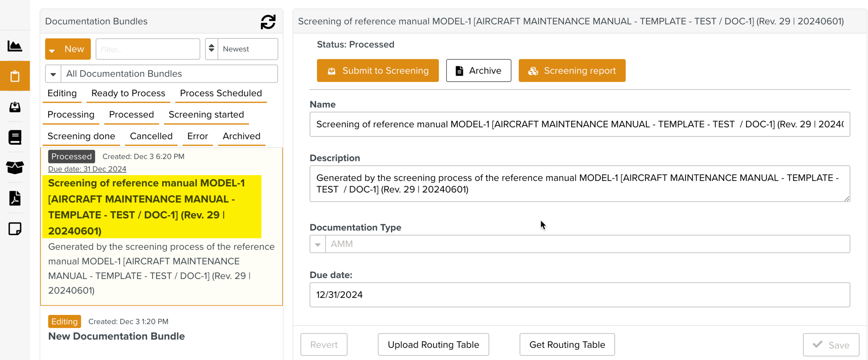Refresh the Documentation Bundles list
The height and width of the screenshot is (360, 868).
[268, 22]
